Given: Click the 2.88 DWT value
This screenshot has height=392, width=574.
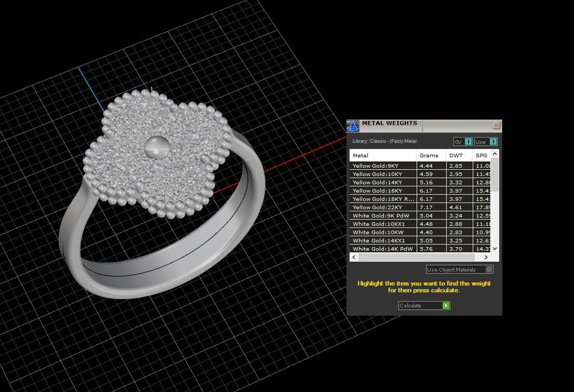Looking at the screenshot, I should tap(456, 224).
